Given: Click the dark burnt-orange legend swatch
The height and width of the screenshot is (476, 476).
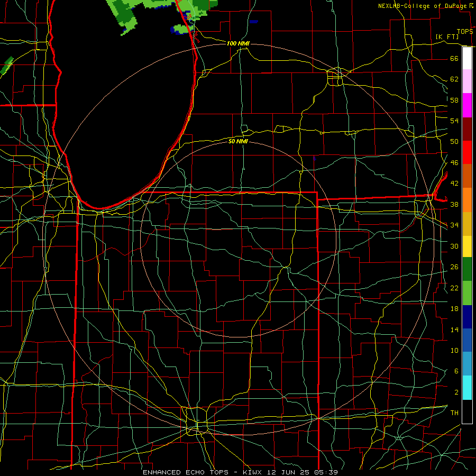Looking at the screenshot, I should [467, 176].
